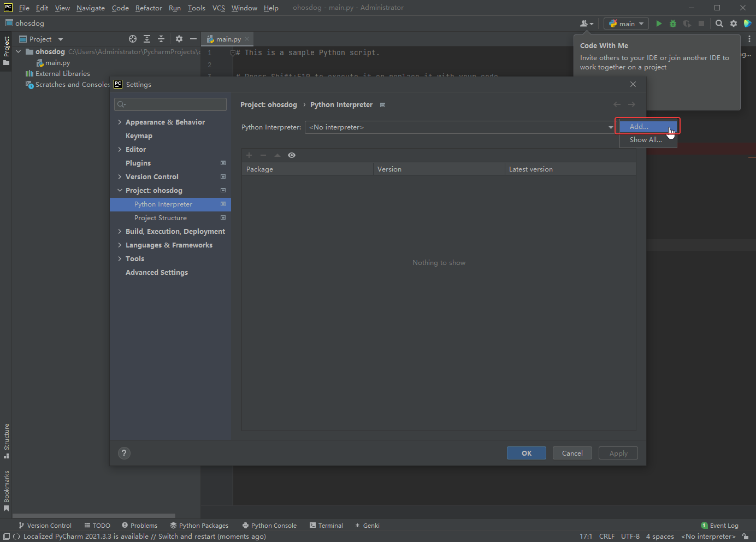Open the Python Packages tool window

199,526
